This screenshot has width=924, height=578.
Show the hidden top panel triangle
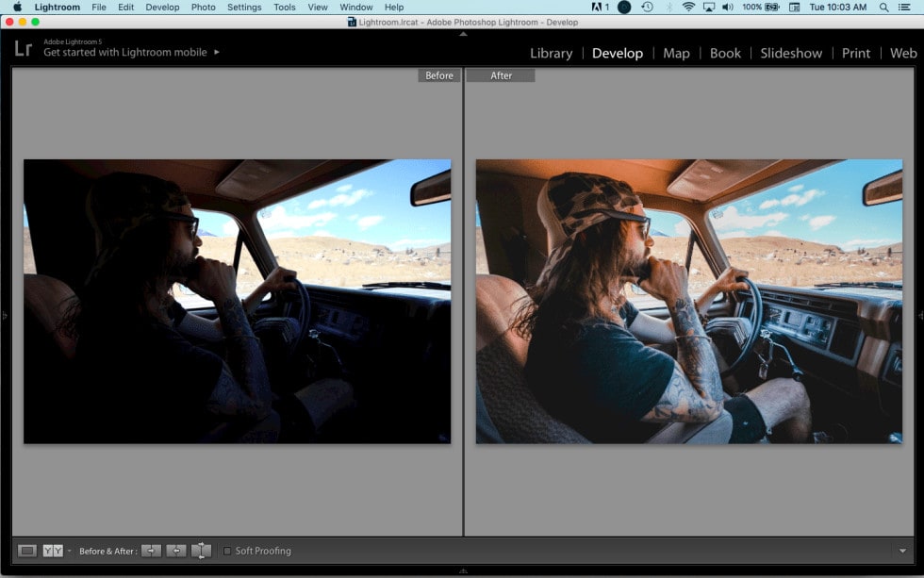[463, 34]
